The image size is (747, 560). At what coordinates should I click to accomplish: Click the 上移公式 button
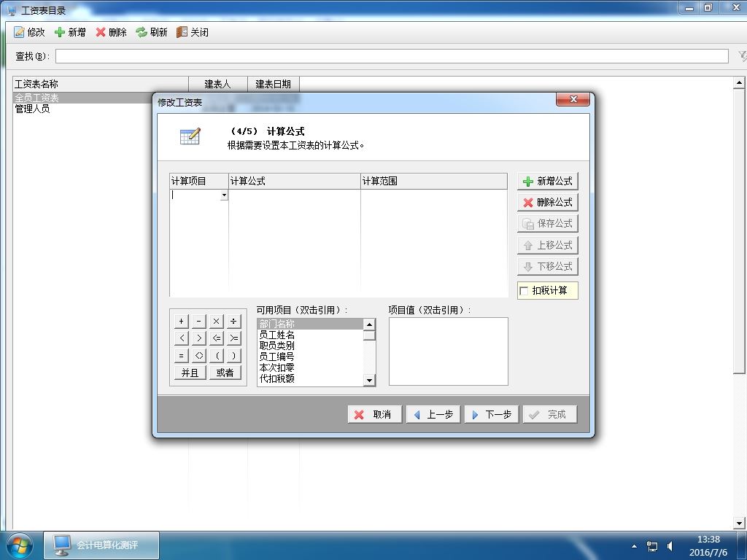coord(548,245)
